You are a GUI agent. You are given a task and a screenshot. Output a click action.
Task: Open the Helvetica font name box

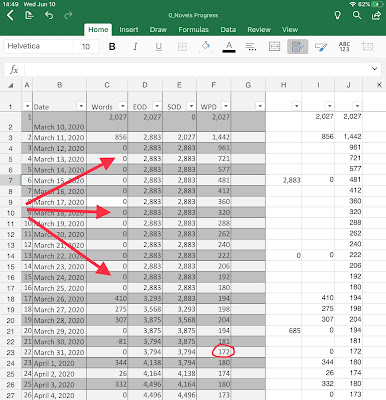(38, 46)
